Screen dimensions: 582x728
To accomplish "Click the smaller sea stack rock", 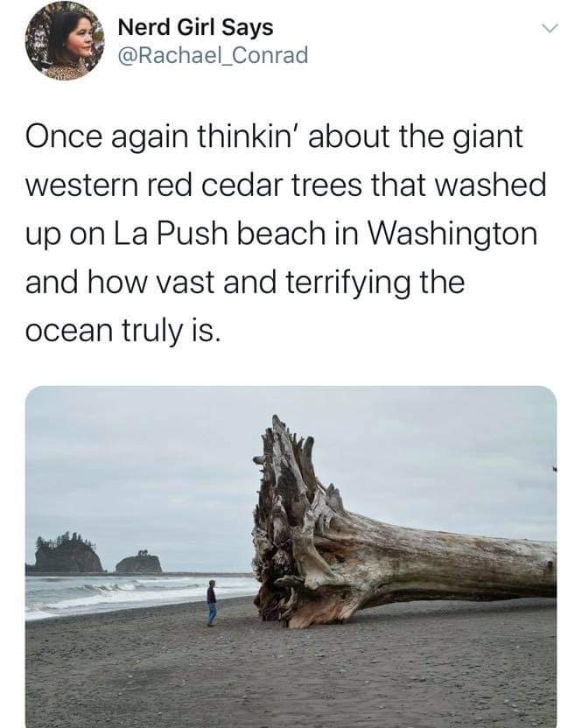I will 138,563.
